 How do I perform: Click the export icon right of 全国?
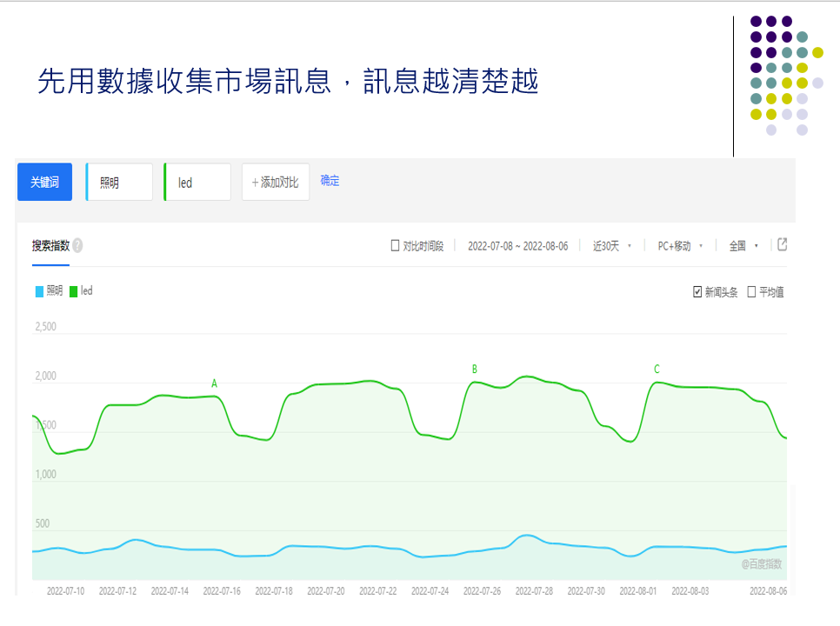point(782,245)
